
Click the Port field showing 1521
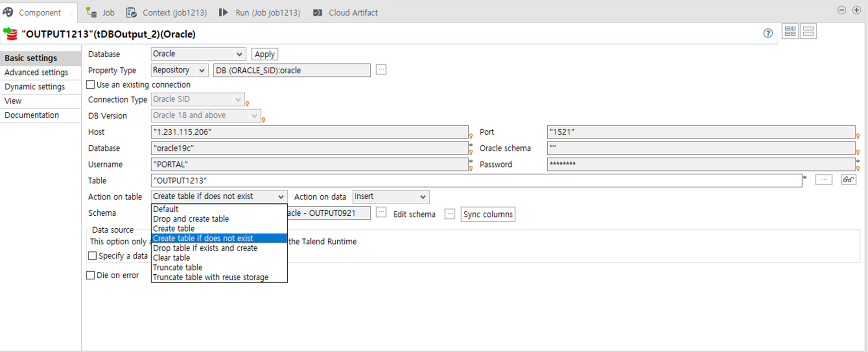(701, 132)
